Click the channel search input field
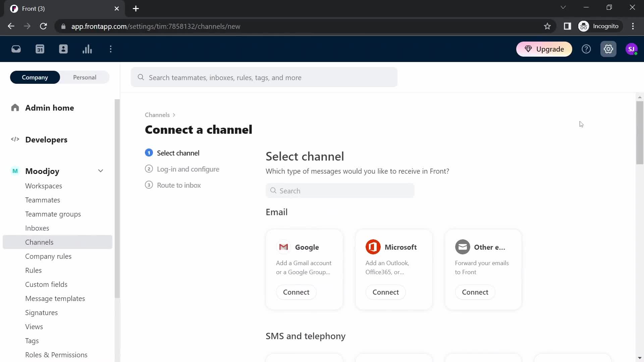The height and width of the screenshot is (362, 644). 340,190
